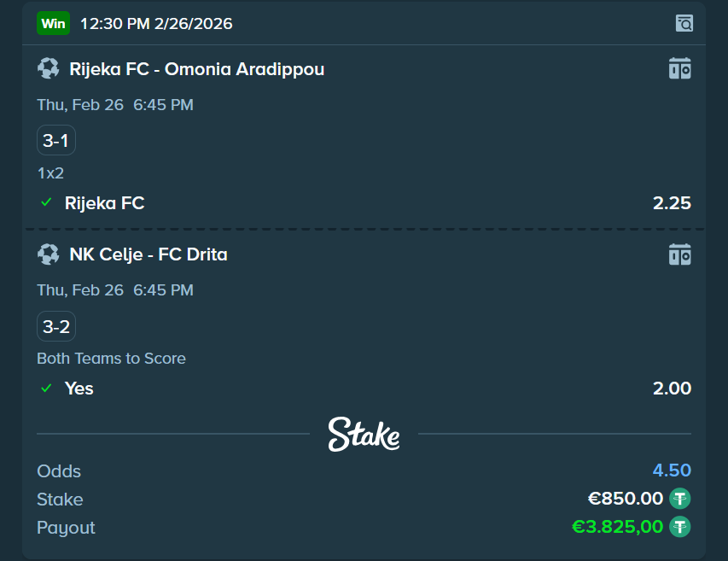Screen dimensions: 728x561
Task: Open match tracker icon for Rijeka fixture
Action: pyautogui.click(x=679, y=68)
